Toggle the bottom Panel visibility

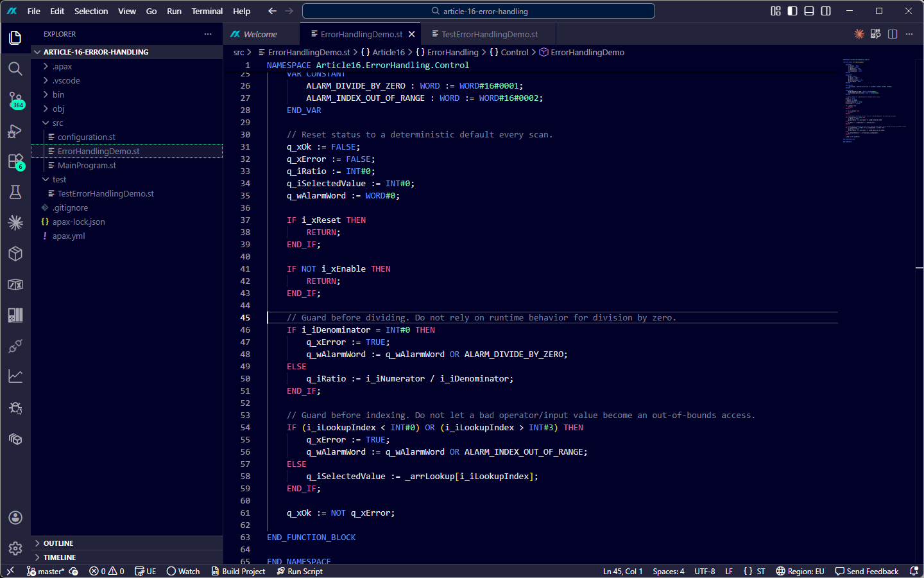tap(809, 11)
